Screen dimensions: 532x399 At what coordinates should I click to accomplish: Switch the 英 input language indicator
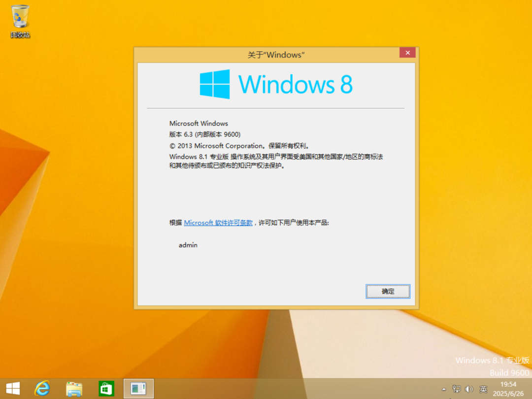(483, 389)
